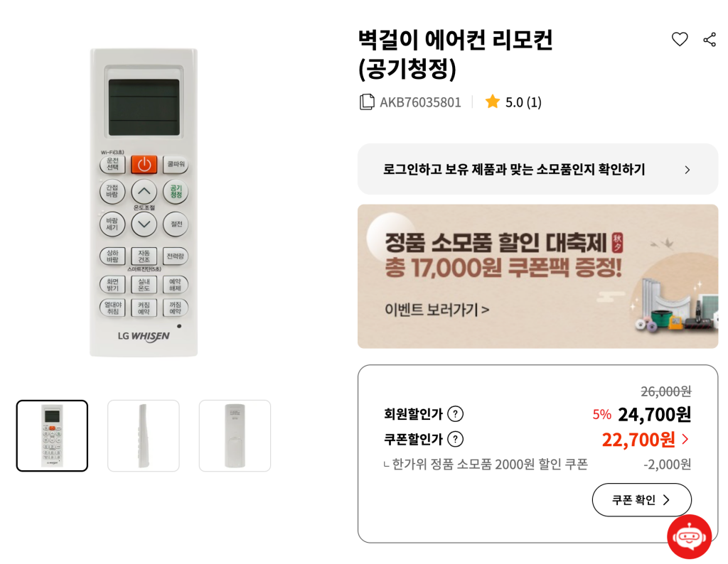This screenshot has height=564, width=728.
Task: Select the front view remote thumbnail
Action: (x=52, y=435)
